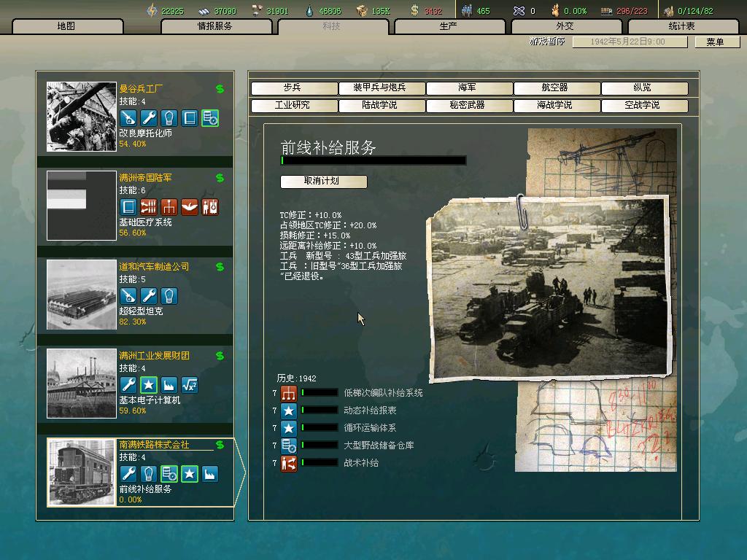Click the oil drop resource icon
The height and width of the screenshot is (560, 747).
point(309,10)
